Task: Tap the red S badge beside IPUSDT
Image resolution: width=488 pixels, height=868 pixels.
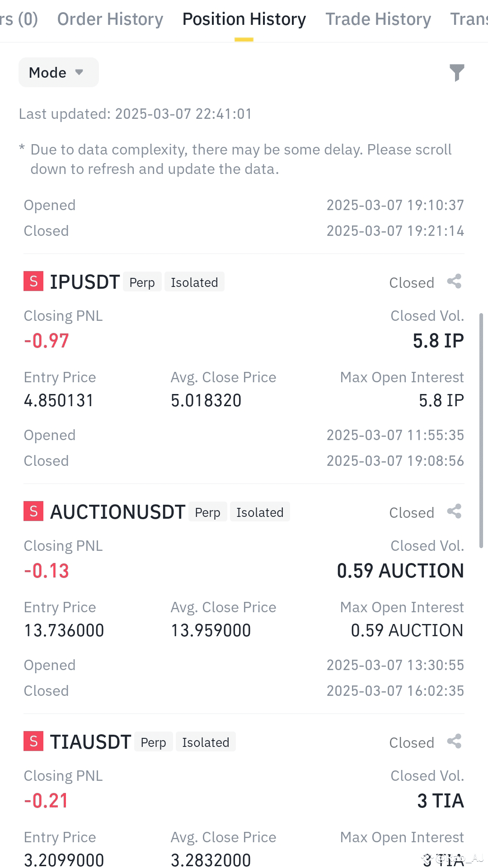Action: [x=33, y=281]
